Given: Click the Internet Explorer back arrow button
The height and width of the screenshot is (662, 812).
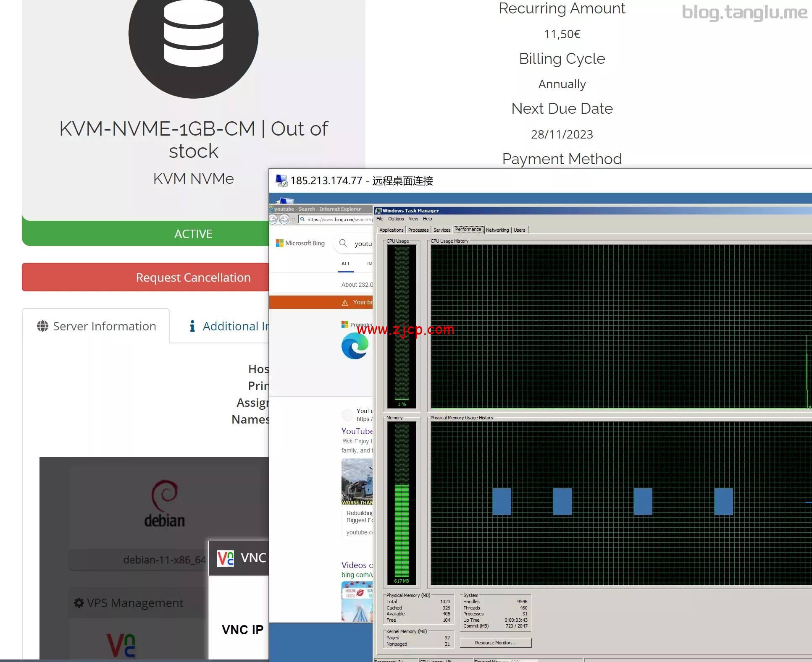Looking at the screenshot, I should [273, 219].
